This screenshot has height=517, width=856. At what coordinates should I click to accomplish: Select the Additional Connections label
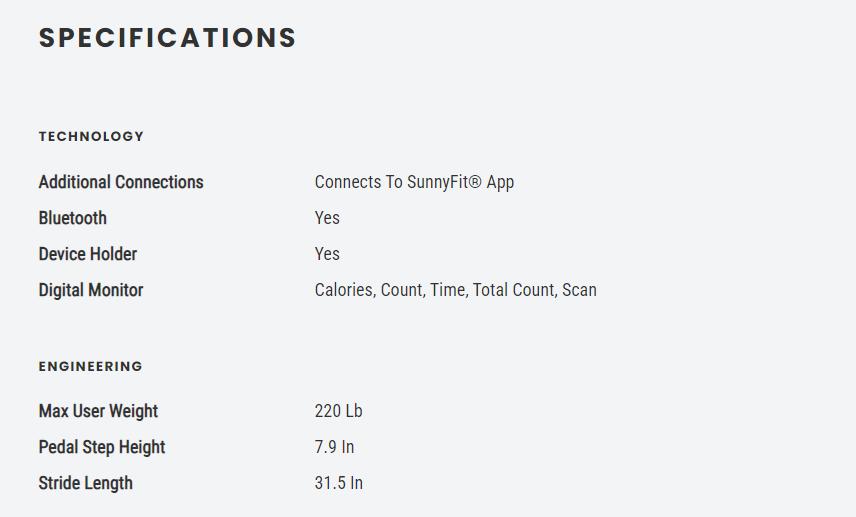[x=121, y=182]
